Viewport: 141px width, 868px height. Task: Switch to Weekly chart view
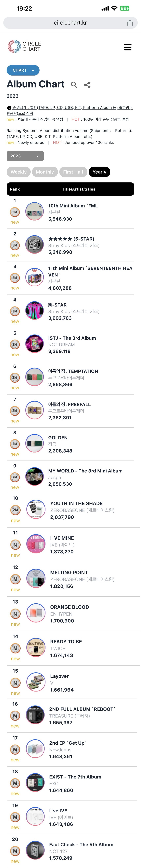pos(18,172)
